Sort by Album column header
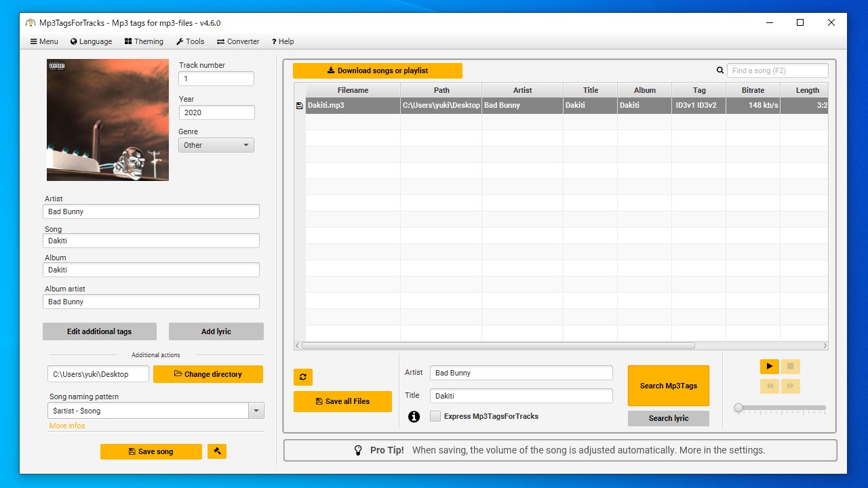868x488 pixels. (x=645, y=90)
